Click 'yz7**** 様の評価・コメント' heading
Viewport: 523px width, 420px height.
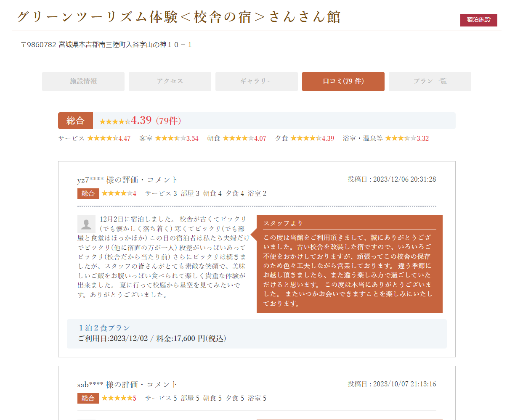[127, 180]
